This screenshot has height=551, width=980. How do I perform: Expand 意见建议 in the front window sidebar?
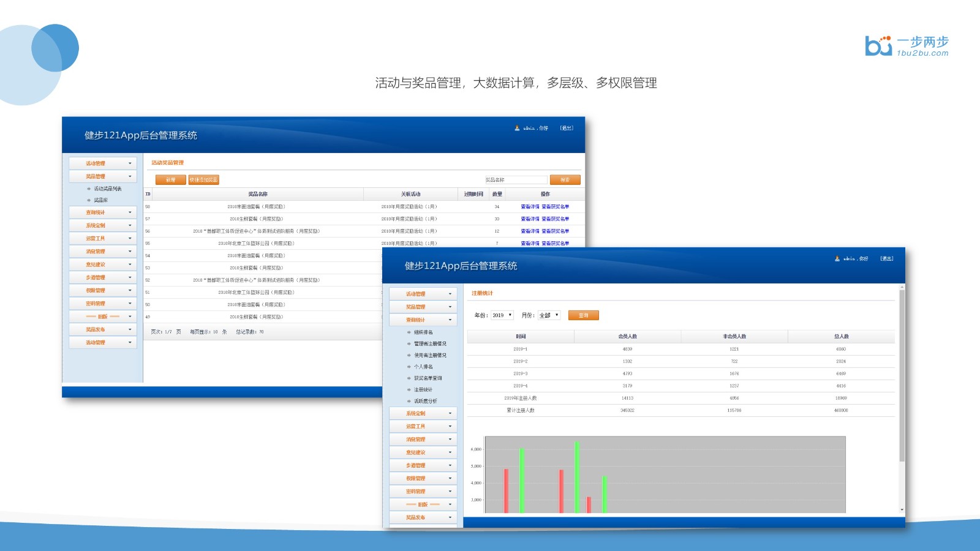coord(423,452)
